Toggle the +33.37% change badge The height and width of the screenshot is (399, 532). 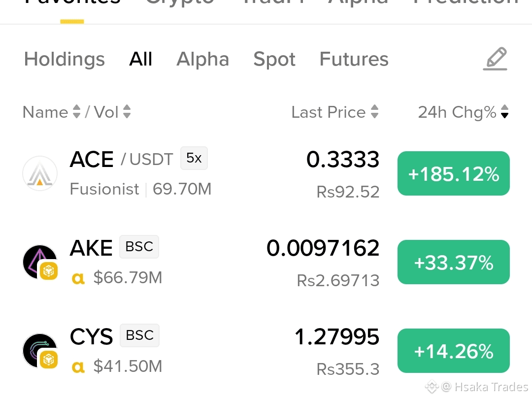[x=454, y=262]
